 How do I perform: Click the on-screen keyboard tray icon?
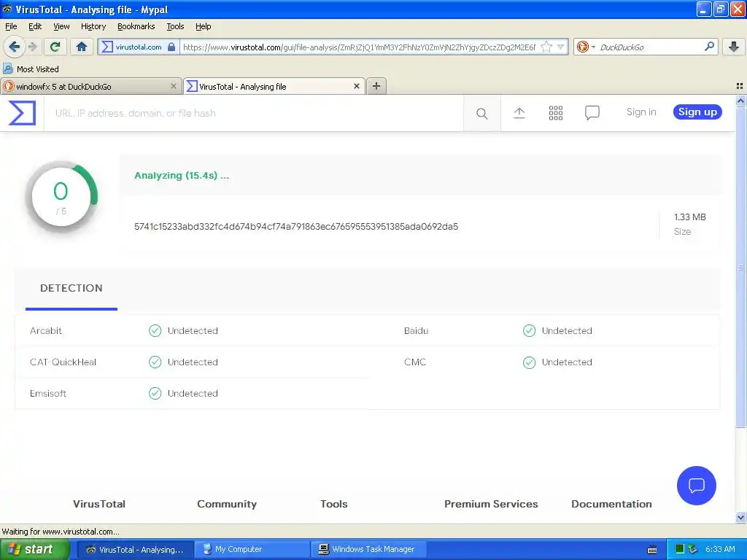tap(652, 550)
